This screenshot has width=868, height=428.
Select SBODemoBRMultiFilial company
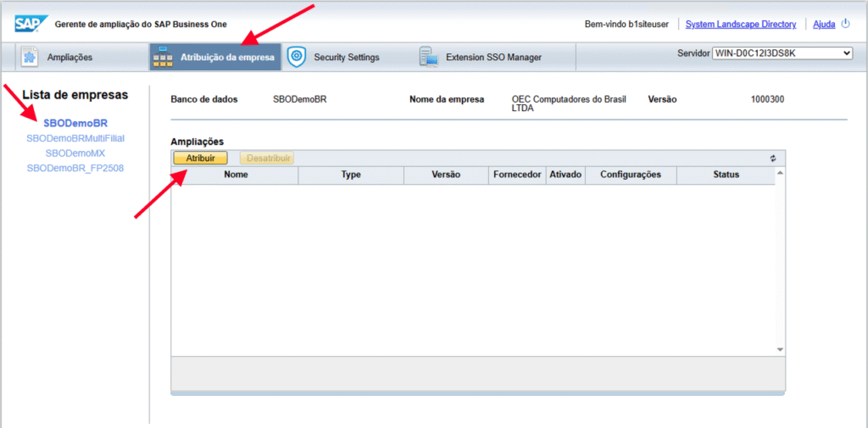pos(75,138)
